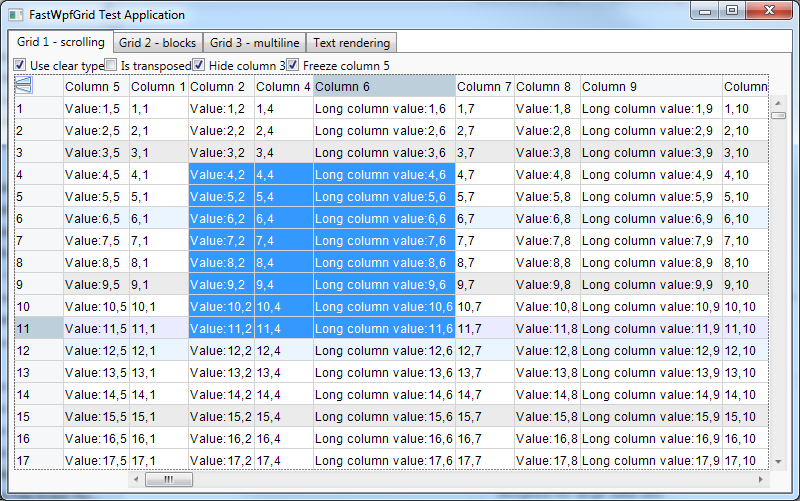Click the vertical scrollbar thumb
800x501 pixels.
[779, 115]
